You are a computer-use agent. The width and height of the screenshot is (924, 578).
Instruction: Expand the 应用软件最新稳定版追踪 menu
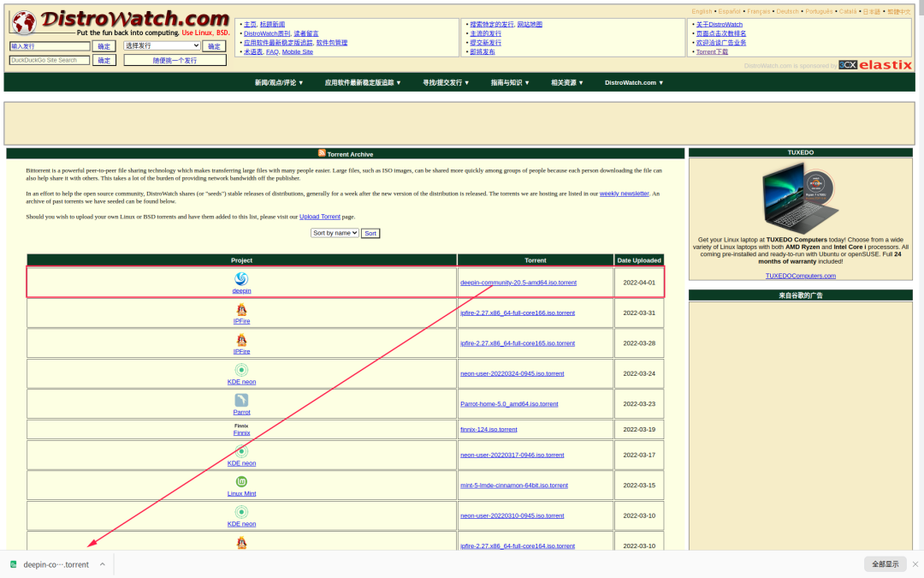point(363,82)
